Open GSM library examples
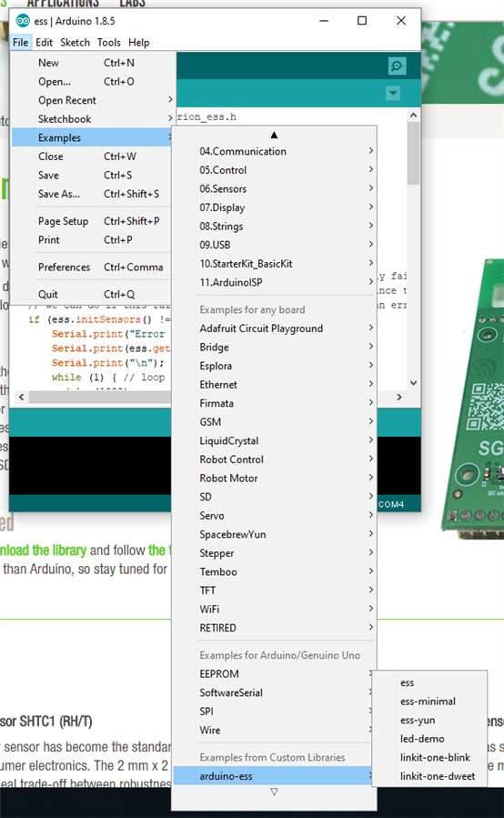 coord(274,422)
